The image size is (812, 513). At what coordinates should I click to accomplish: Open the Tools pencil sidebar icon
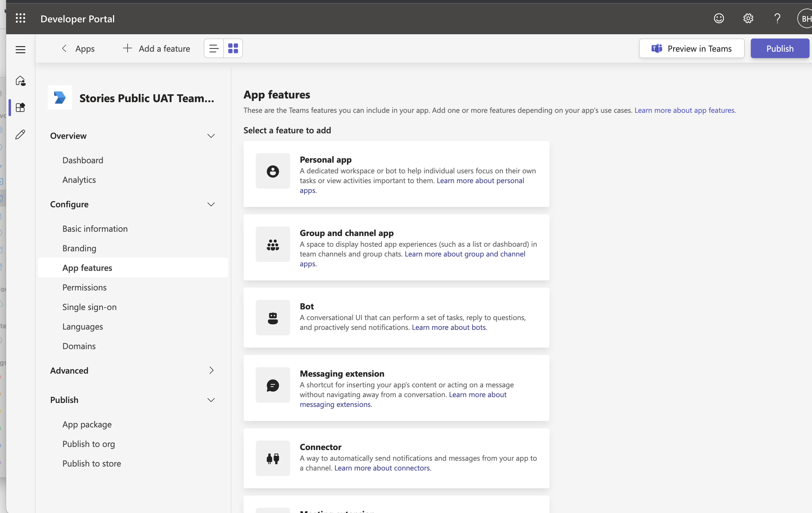coord(20,135)
